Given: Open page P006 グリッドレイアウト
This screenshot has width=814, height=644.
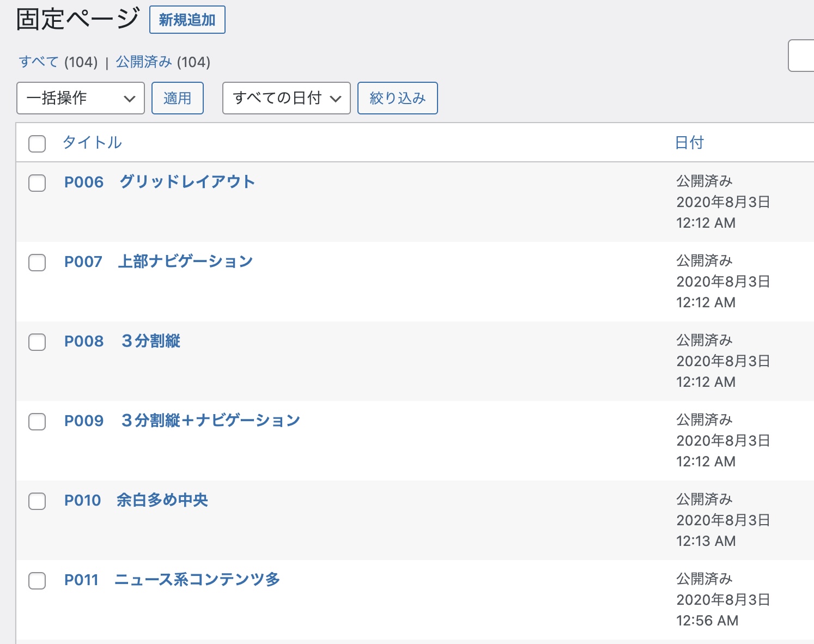Looking at the screenshot, I should (159, 182).
